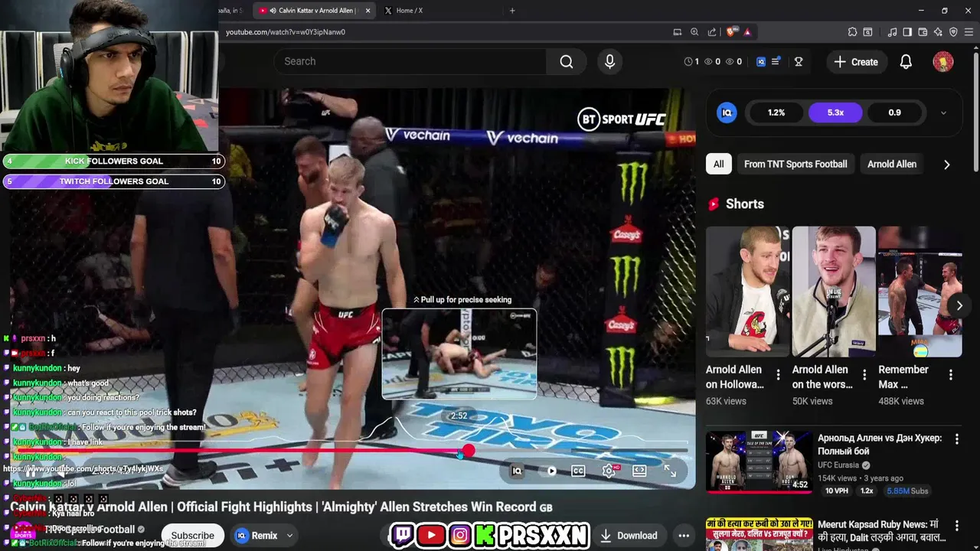Enter fullscreen on the video player
The height and width of the screenshot is (551, 980).
(x=670, y=471)
